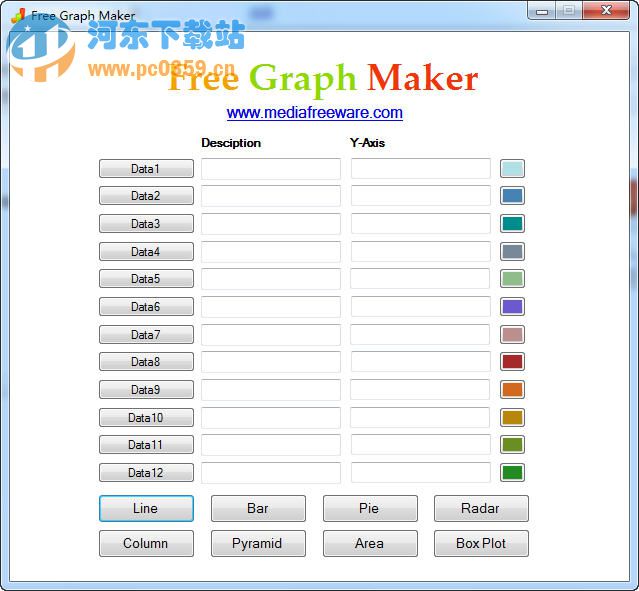Image resolution: width=639 pixels, height=591 pixels.
Task: Focus the Y-Axis field for Data1
Action: [x=421, y=168]
